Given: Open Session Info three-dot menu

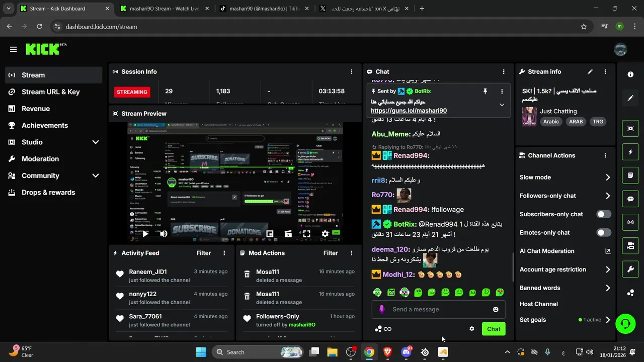Looking at the screenshot, I should (351, 71).
